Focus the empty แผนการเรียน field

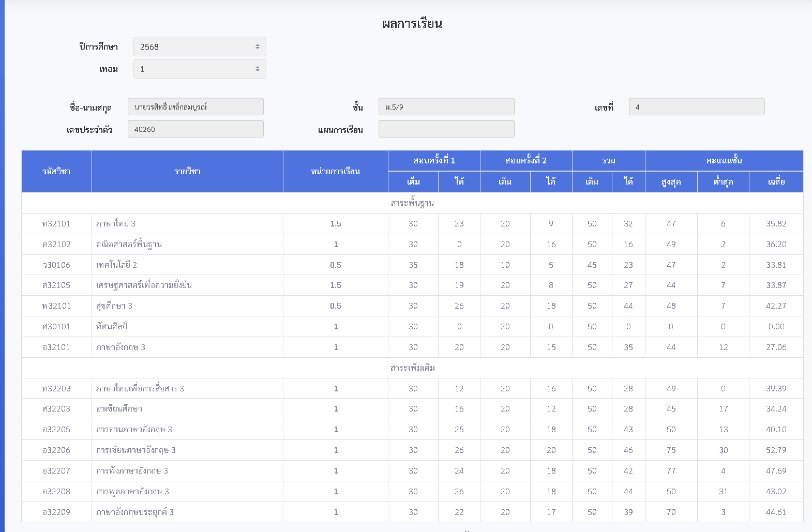pyautogui.click(x=446, y=129)
